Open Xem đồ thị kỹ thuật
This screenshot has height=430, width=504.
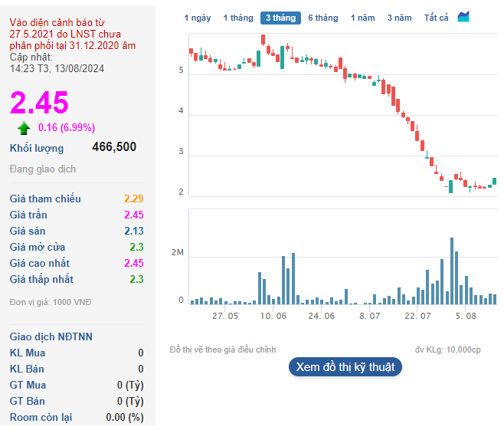345,367
